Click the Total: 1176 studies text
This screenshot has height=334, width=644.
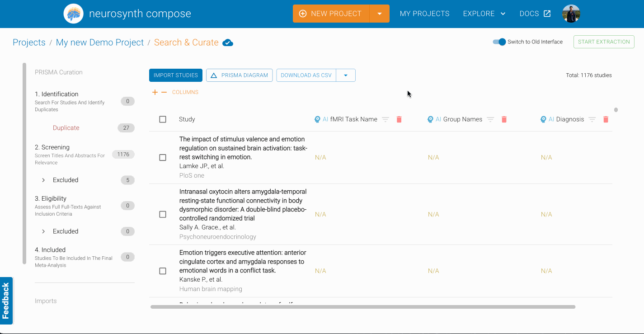click(x=589, y=75)
